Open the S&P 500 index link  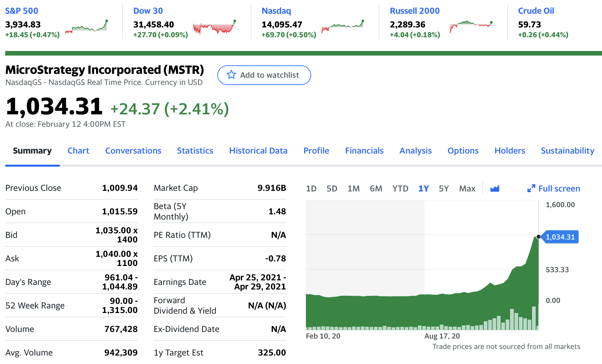[22, 11]
